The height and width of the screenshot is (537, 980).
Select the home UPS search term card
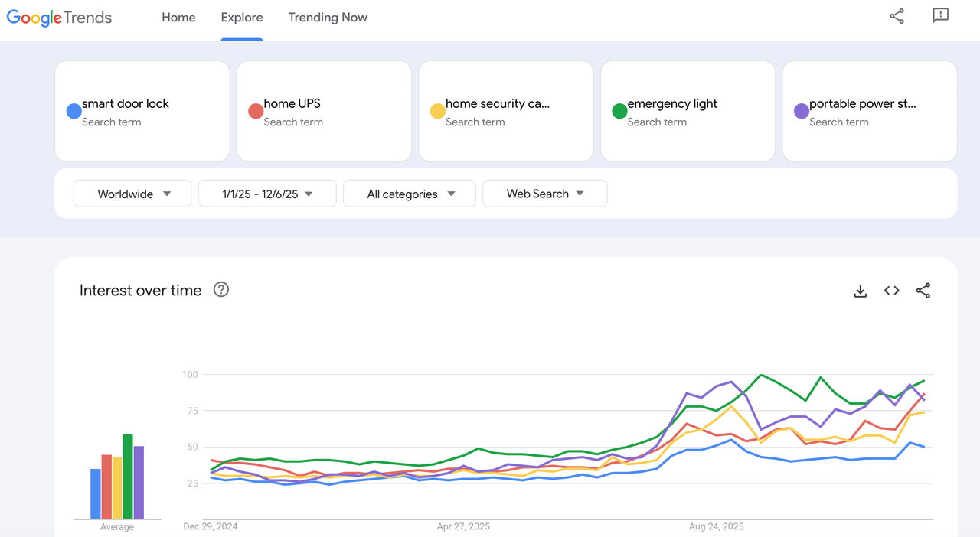323,111
